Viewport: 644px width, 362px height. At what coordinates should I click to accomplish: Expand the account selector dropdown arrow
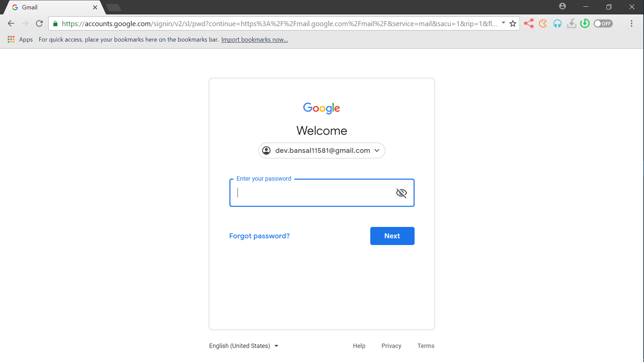tap(377, 150)
